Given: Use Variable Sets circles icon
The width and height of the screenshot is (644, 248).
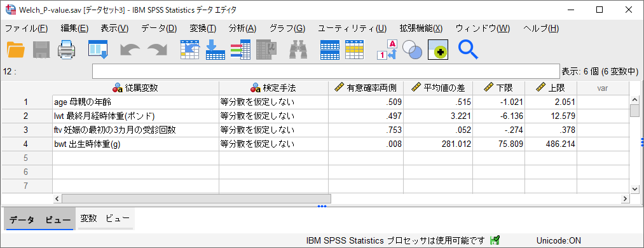Looking at the screenshot, I should (x=412, y=50).
